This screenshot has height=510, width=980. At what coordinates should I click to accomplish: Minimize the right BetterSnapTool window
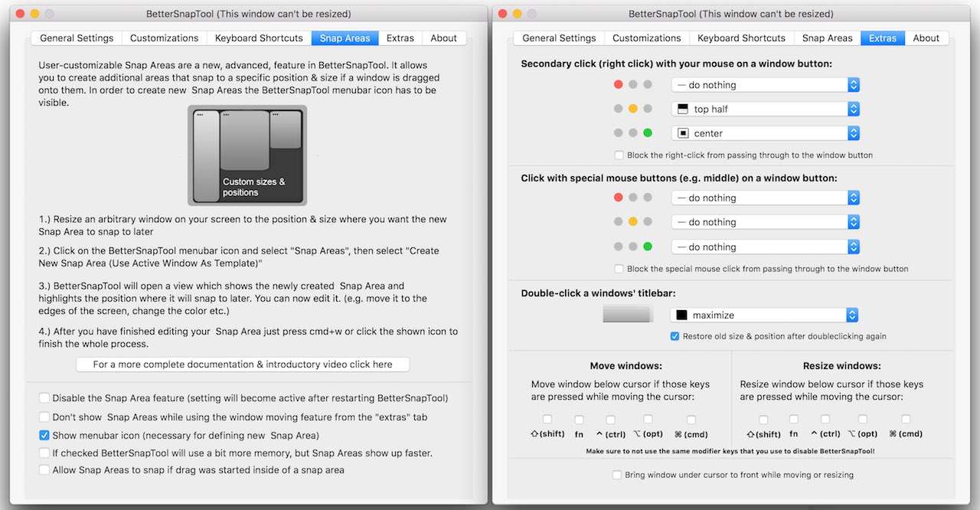point(517,14)
